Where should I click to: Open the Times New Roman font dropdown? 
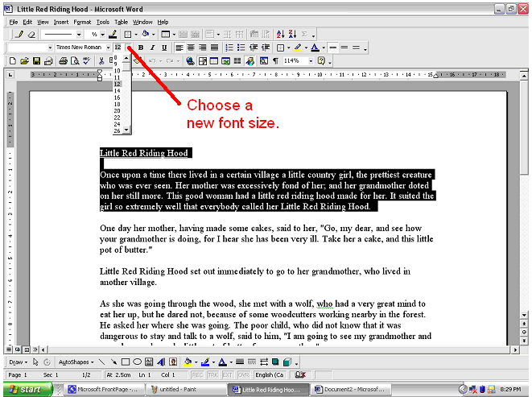point(108,48)
